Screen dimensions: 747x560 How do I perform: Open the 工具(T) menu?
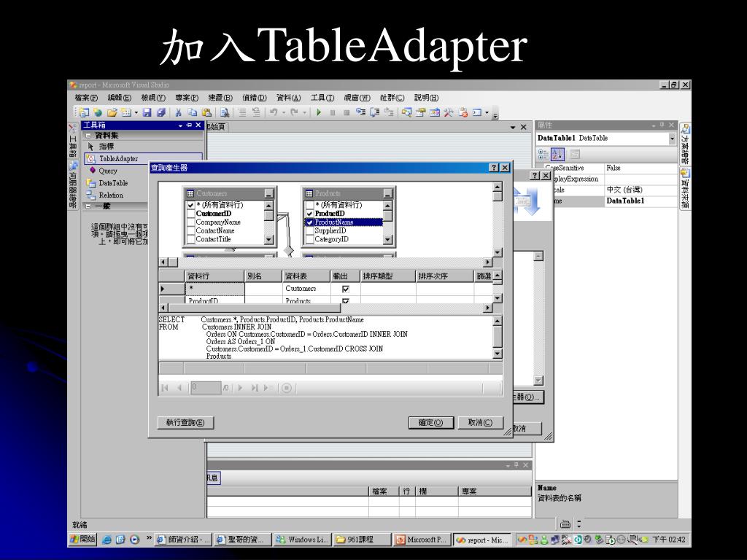click(322, 98)
